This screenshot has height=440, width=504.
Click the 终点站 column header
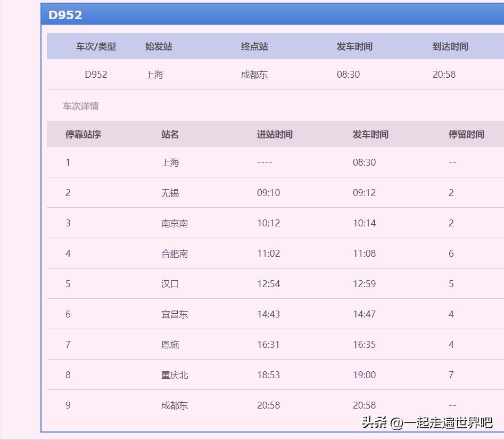click(254, 46)
